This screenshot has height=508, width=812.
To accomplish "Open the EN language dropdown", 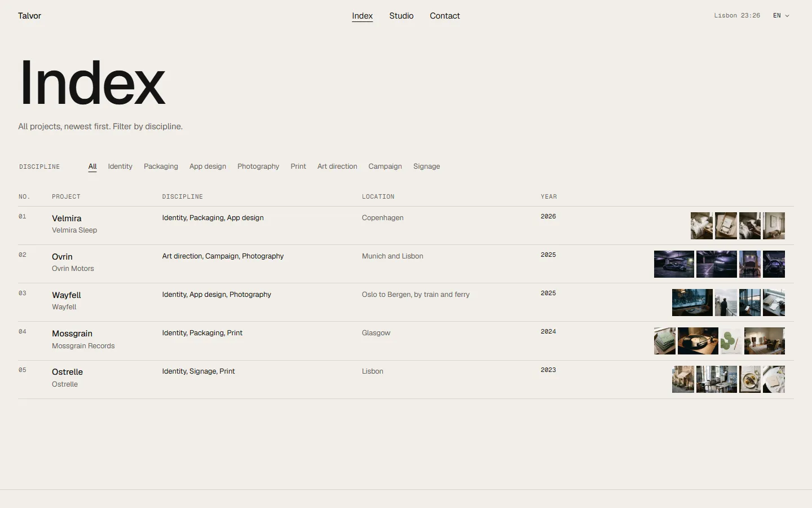I will point(781,16).
